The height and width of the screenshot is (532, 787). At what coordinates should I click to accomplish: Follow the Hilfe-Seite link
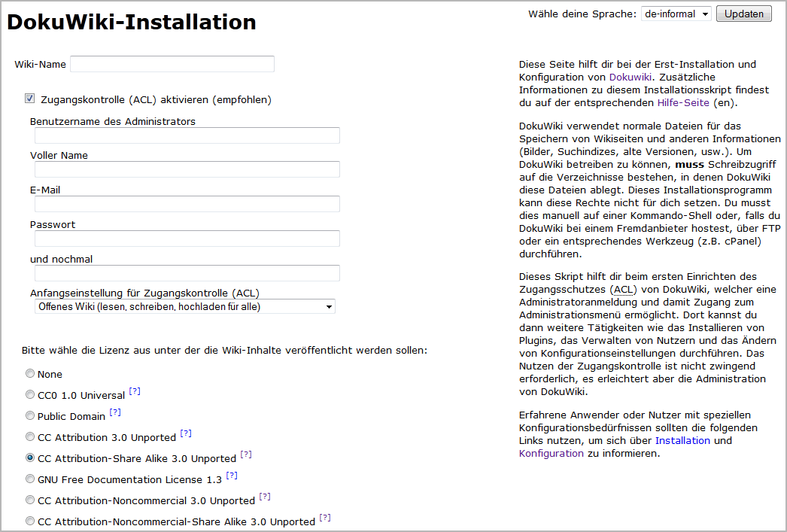[683, 103]
